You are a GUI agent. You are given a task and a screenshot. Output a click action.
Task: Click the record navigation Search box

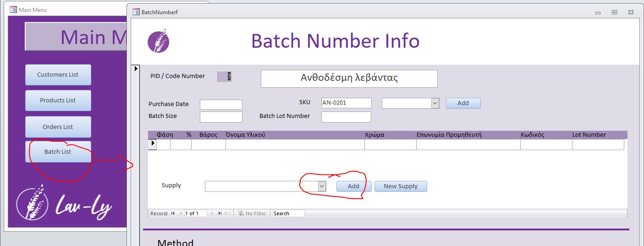288,213
